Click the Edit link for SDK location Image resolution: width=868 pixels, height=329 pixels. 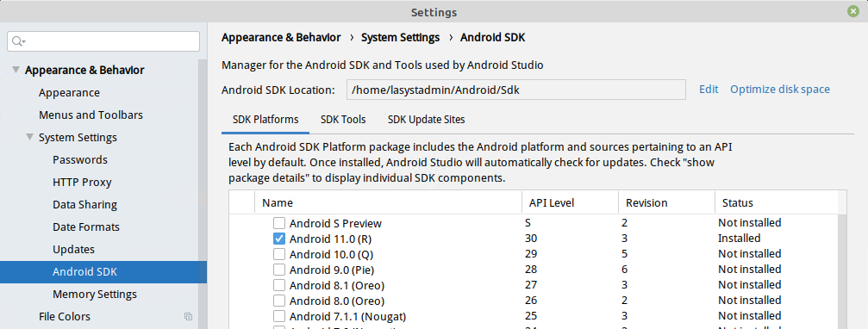pos(709,89)
